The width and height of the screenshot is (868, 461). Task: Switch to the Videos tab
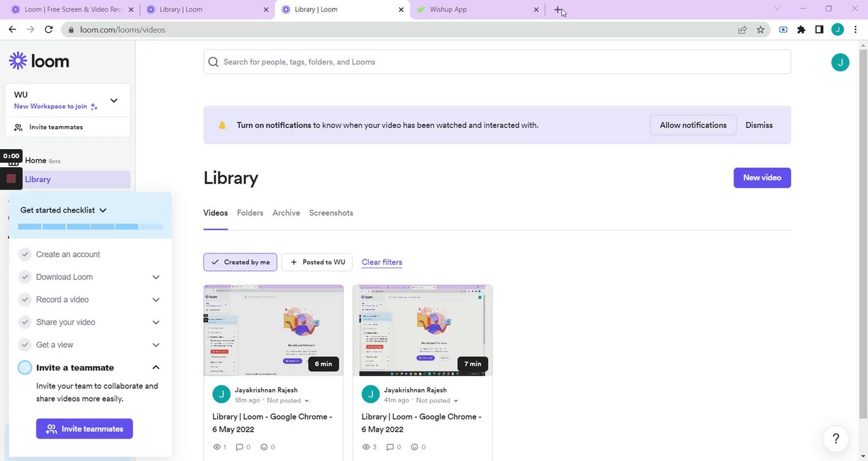click(215, 213)
